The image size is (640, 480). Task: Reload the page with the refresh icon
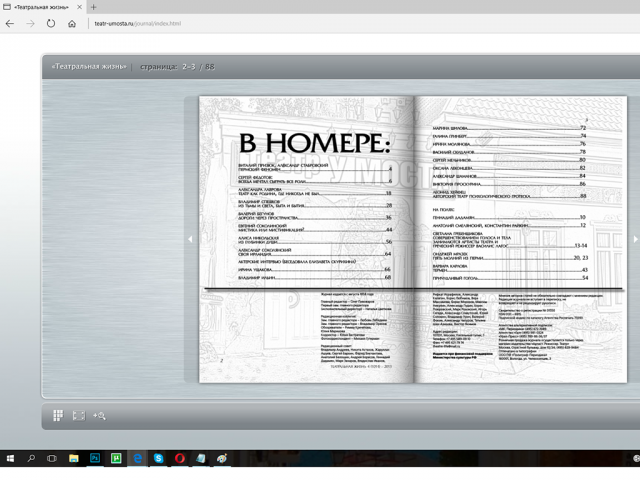(51, 23)
